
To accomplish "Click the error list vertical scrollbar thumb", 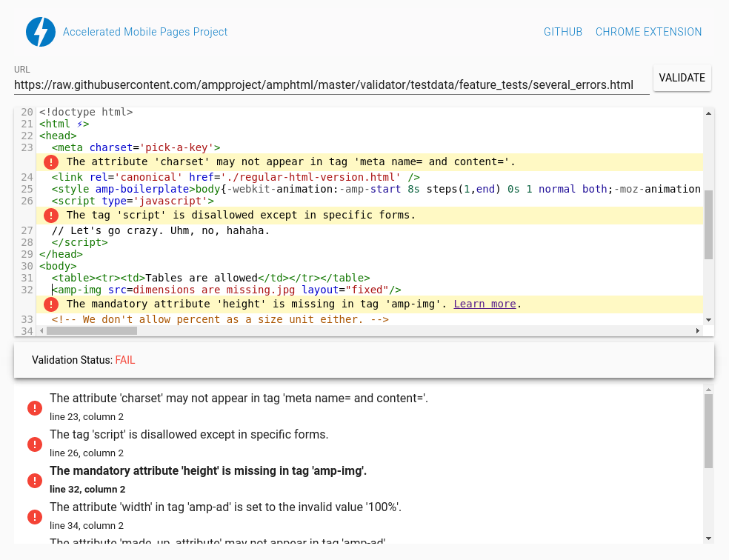I will coord(708,431).
